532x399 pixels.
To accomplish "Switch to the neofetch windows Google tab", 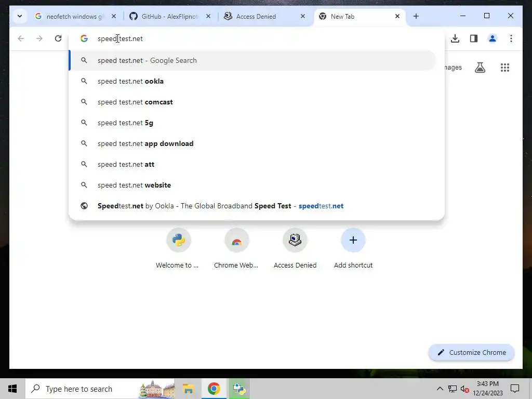I will 76,16.
